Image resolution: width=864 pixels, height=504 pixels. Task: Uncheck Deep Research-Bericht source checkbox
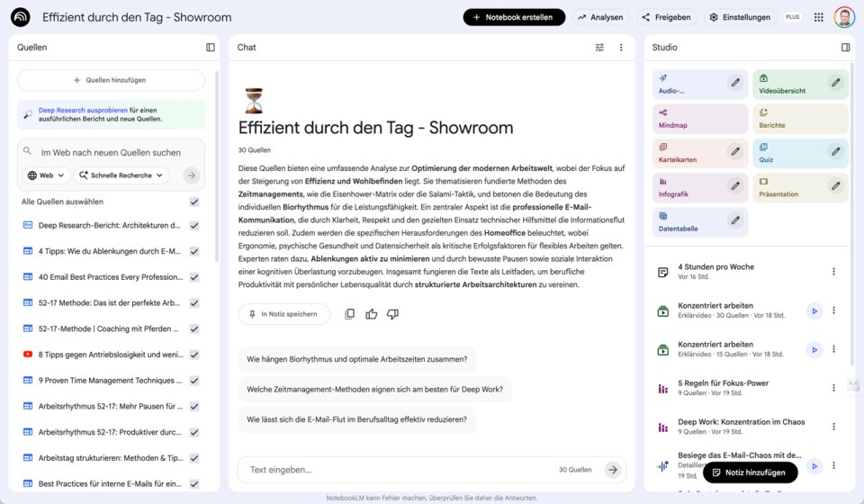coord(194,226)
